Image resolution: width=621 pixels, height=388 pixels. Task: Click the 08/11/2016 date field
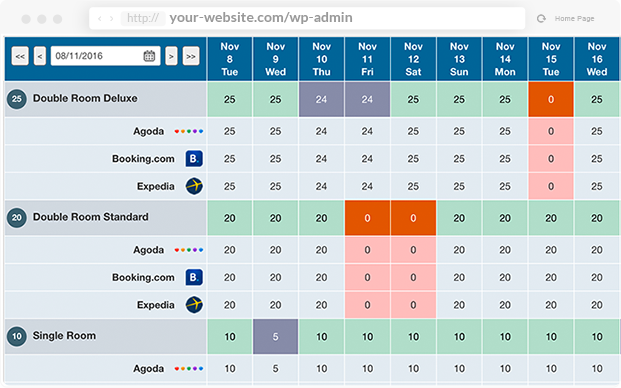pyautogui.click(x=105, y=56)
